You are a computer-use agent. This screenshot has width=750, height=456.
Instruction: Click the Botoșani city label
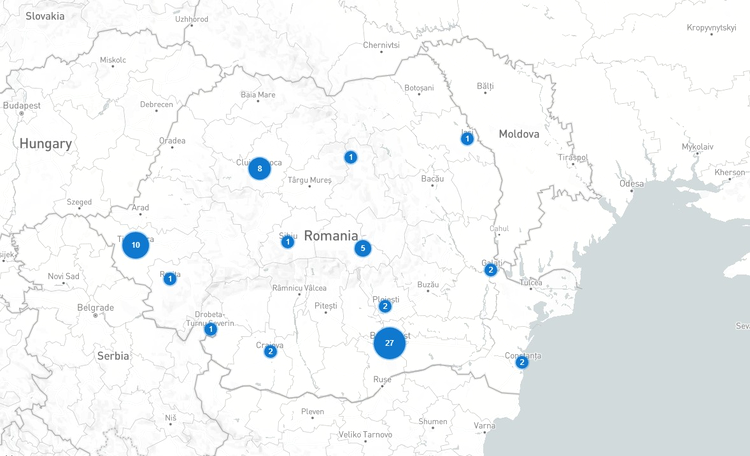(419, 88)
